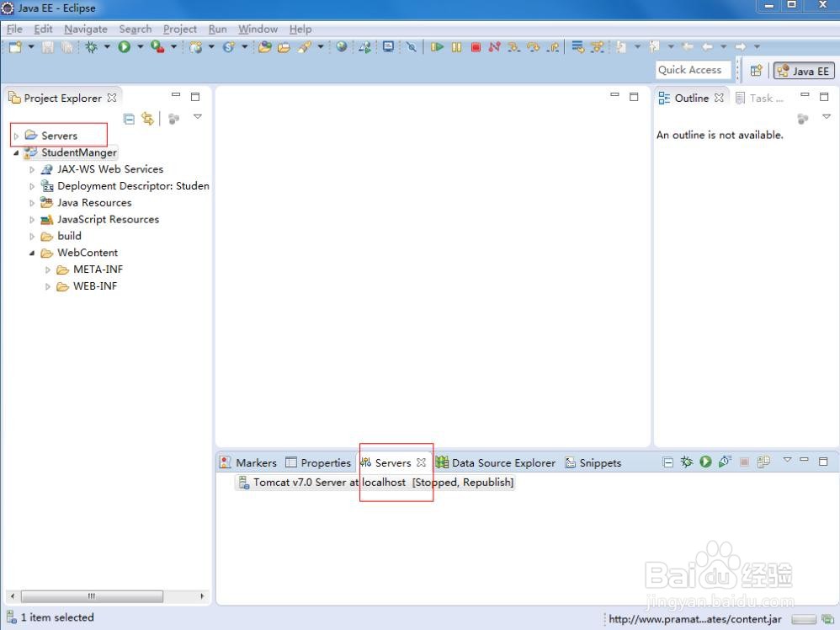Image resolution: width=840 pixels, height=630 pixels.
Task: Expand JavaScript Resources node
Action: [x=32, y=220]
